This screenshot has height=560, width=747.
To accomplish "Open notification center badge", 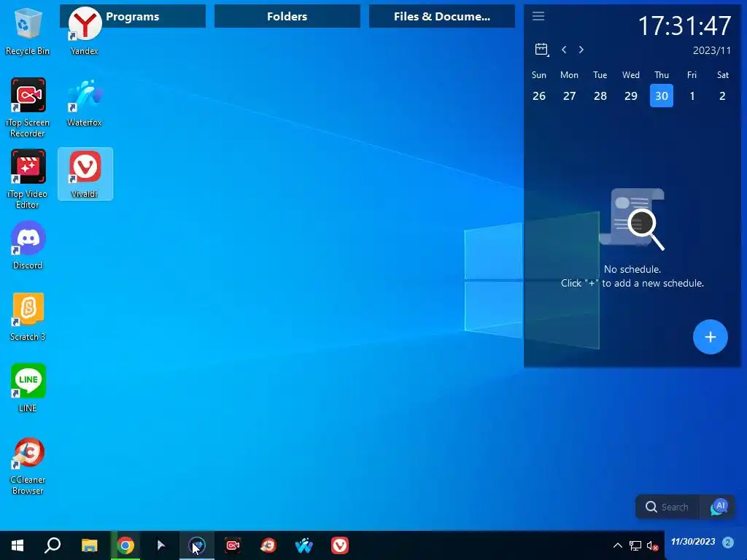I will (x=727, y=542).
